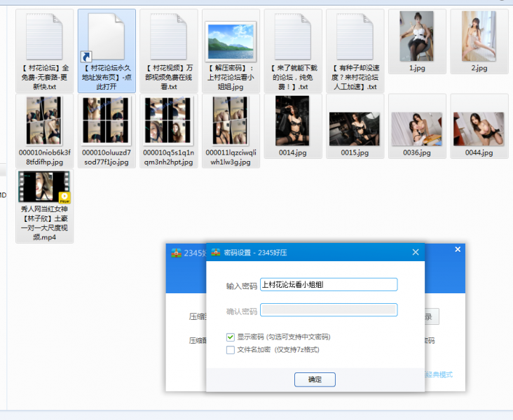Enable the 文件名加密 checkbox
Image resolution: width=513 pixels, height=420 pixels.
point(231,349)
